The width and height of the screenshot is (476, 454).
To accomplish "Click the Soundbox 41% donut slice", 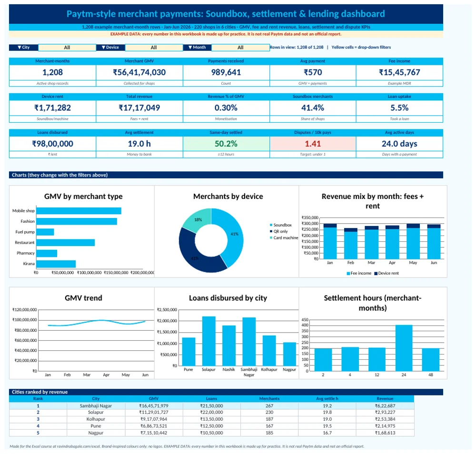I will 233,235.
